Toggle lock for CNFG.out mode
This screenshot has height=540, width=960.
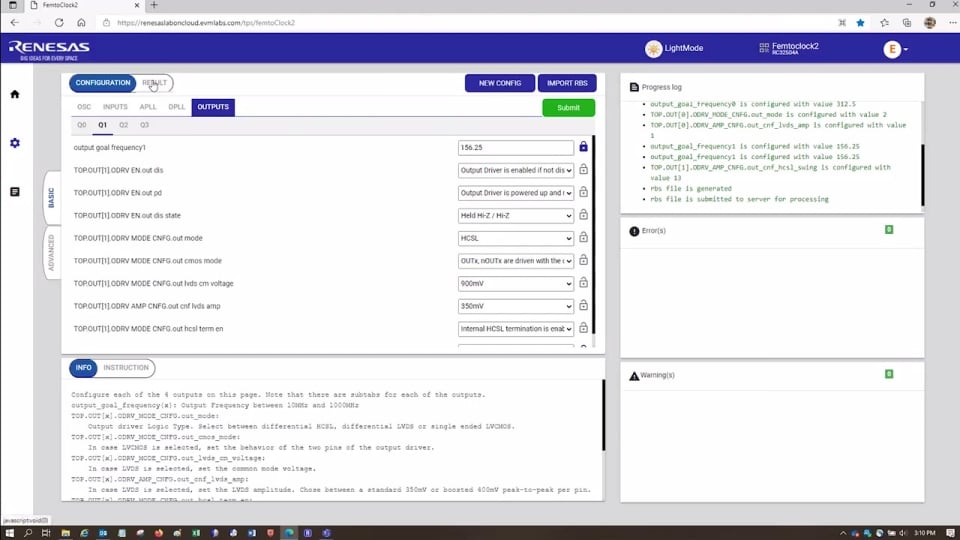583,238
